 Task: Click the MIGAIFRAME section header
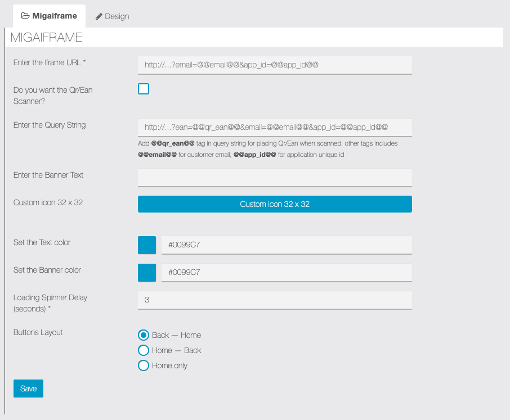click(x=47, y=38)
